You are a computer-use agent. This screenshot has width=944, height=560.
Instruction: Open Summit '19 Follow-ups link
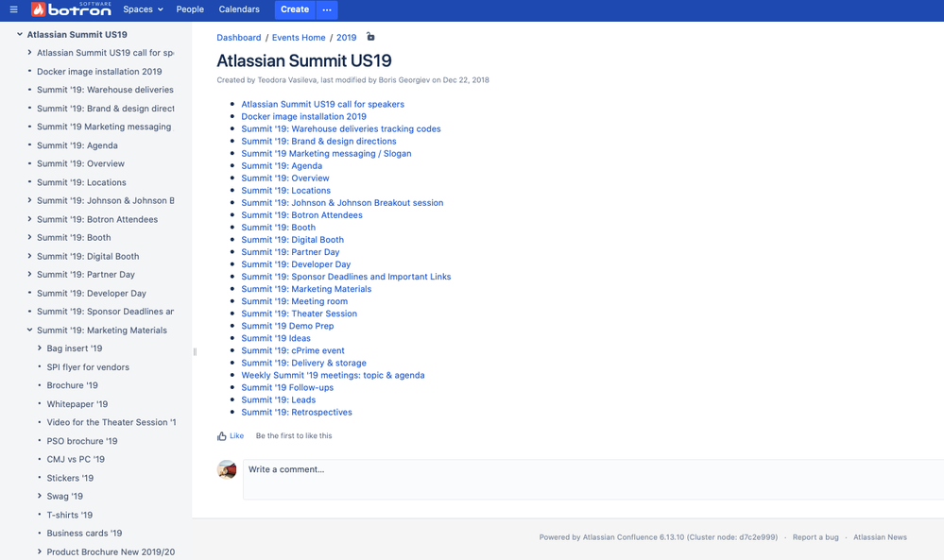pyautogui.click(x=287, y=387)
